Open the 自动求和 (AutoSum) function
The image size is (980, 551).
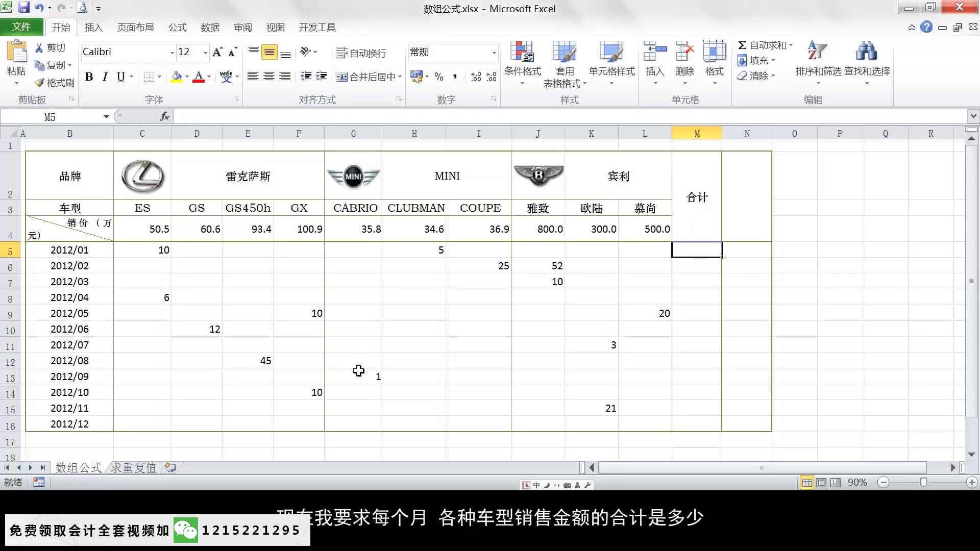click(x=764, y=45)
